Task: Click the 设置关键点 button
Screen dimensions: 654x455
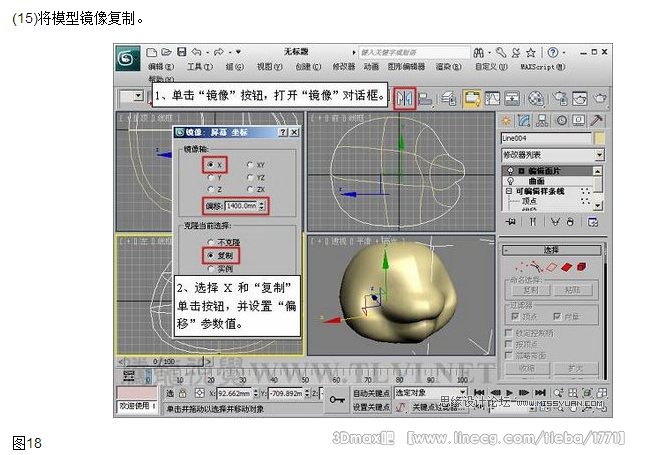Action: pos(371,407)
